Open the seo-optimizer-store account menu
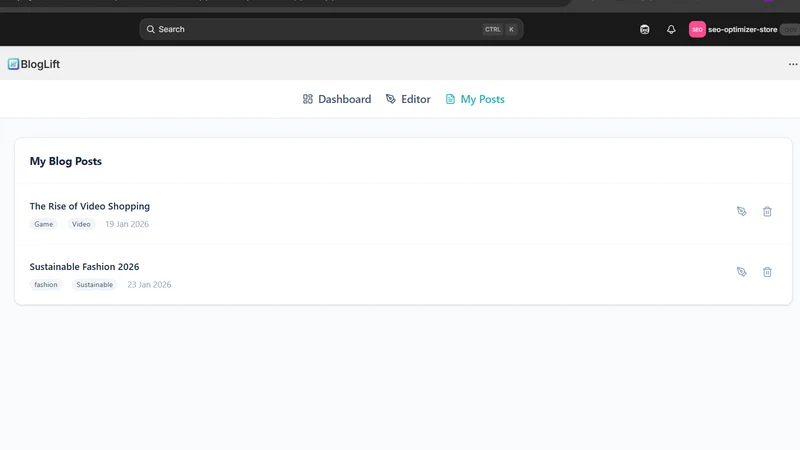 [x=742, y=30]
